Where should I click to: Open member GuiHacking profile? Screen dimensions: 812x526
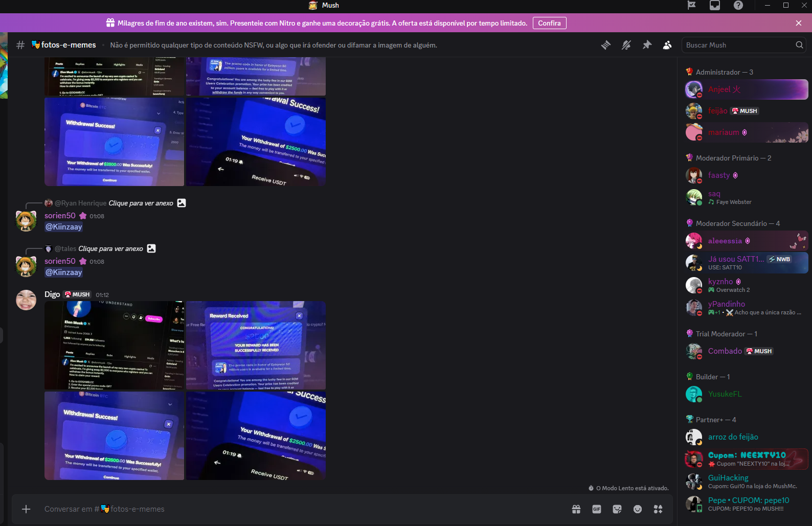click(x=747, y=482)
